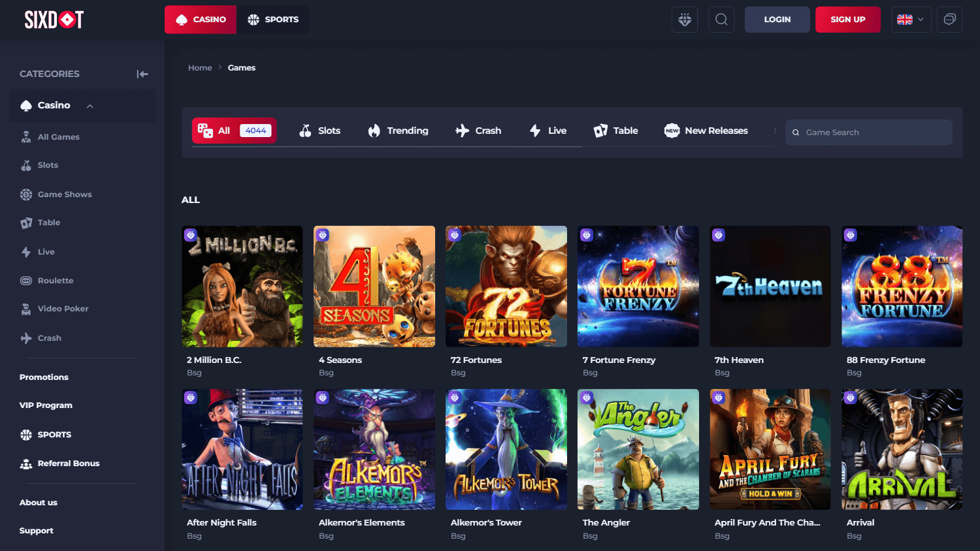Click the purple badge on After Night Falls
The height and width of the screenshot is (551, 980).
(191, 398)
